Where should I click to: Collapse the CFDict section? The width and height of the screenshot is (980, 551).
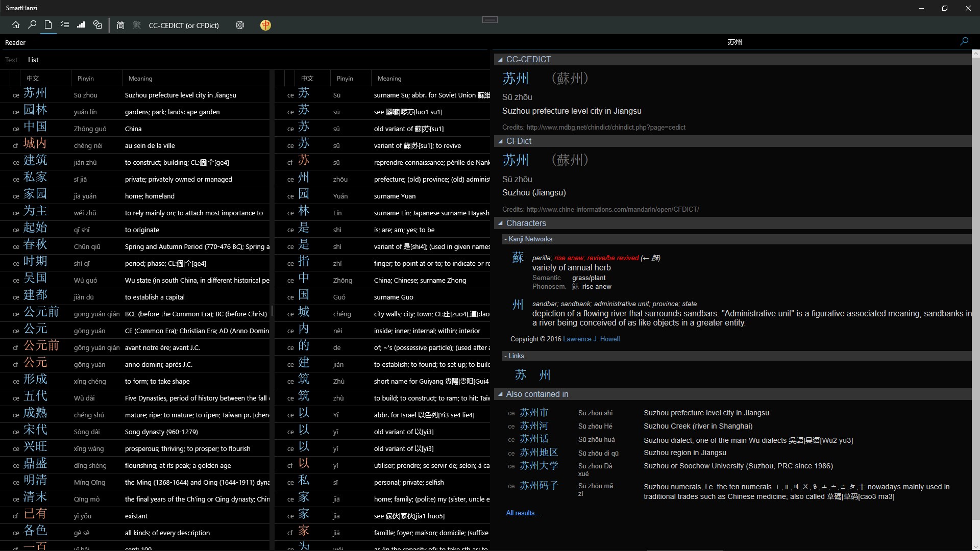(x=501, y=141)
